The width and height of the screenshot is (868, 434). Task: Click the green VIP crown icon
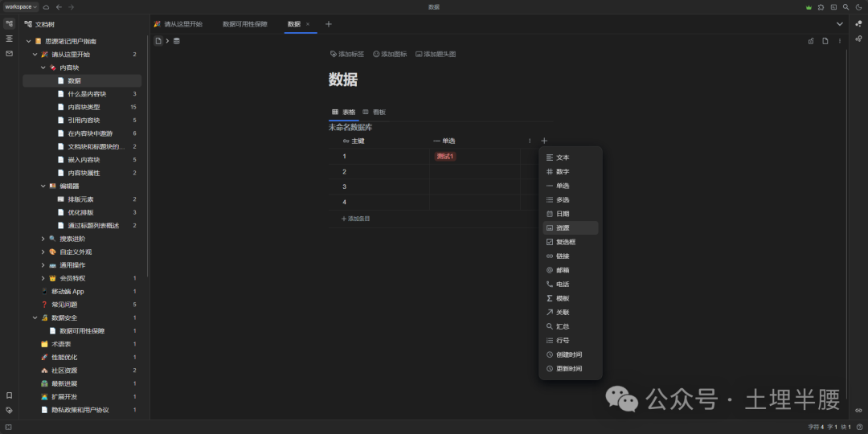coord(809,7)
